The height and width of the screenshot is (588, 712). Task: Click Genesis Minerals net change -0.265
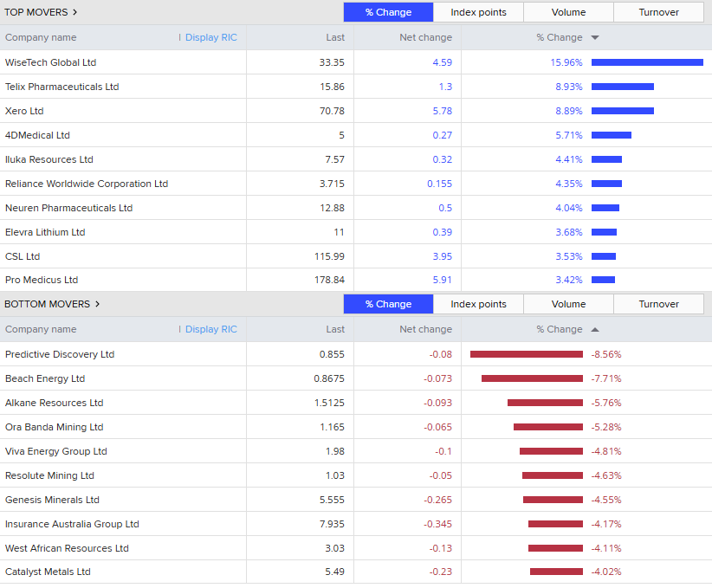[437, 500]
